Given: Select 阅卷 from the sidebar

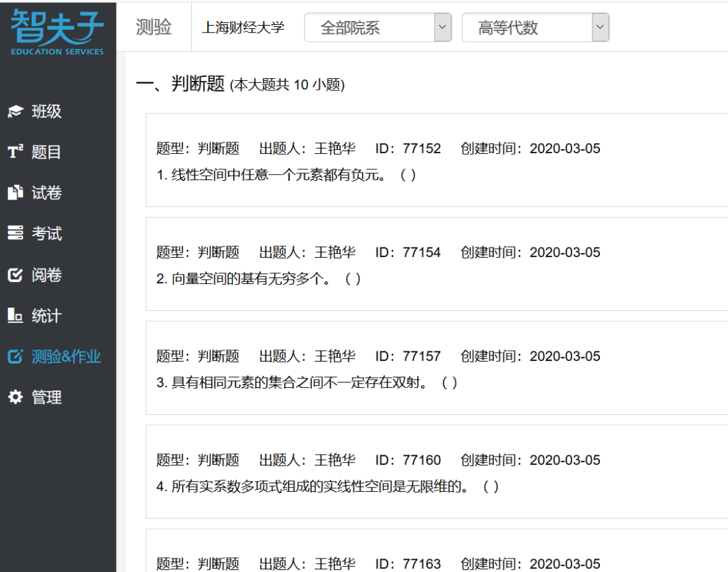Looking at the screenshot, I should pyautogui.click(x=47, y=275).
